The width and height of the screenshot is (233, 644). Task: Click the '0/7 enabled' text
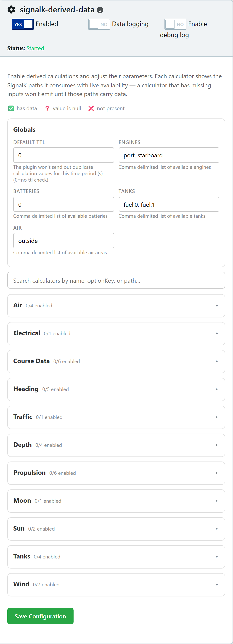click(46, 585)
